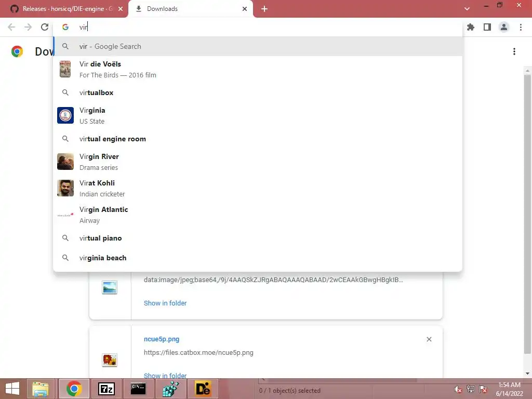532x399 pixels.
Task: Click the network tray icon
Action: point(471,389)
